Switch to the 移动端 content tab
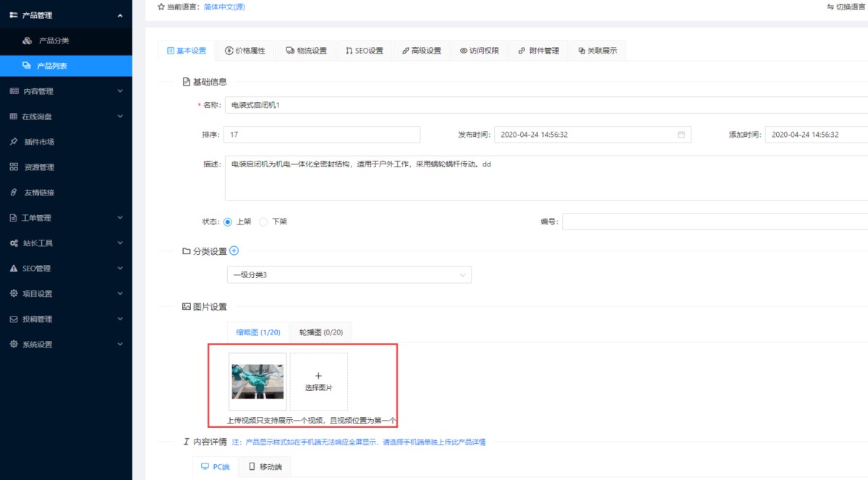This screenshot has width=868, height=480. tap(265, 467)
